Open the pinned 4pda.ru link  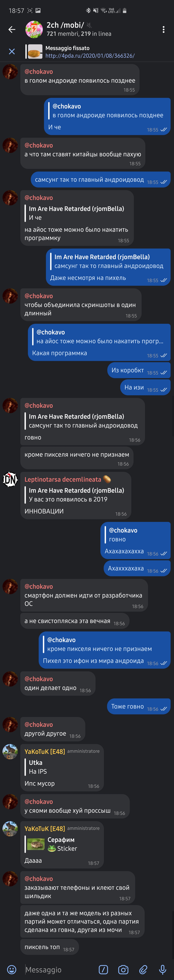(x=90, y=56)
